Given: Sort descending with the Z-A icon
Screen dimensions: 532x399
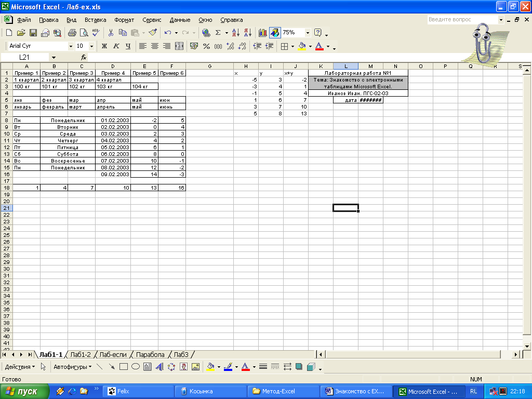Looking at the screenshot, I should click(x=248, y=33).
